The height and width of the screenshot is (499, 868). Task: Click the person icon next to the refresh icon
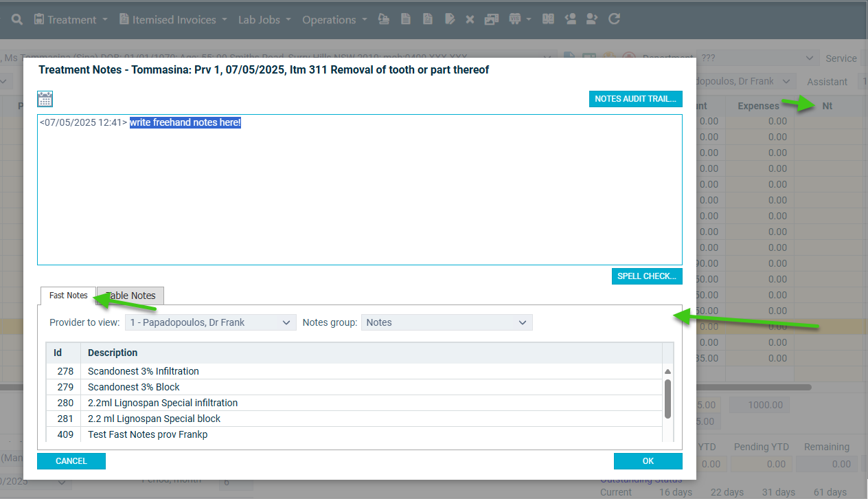click(x=592, y=19)
